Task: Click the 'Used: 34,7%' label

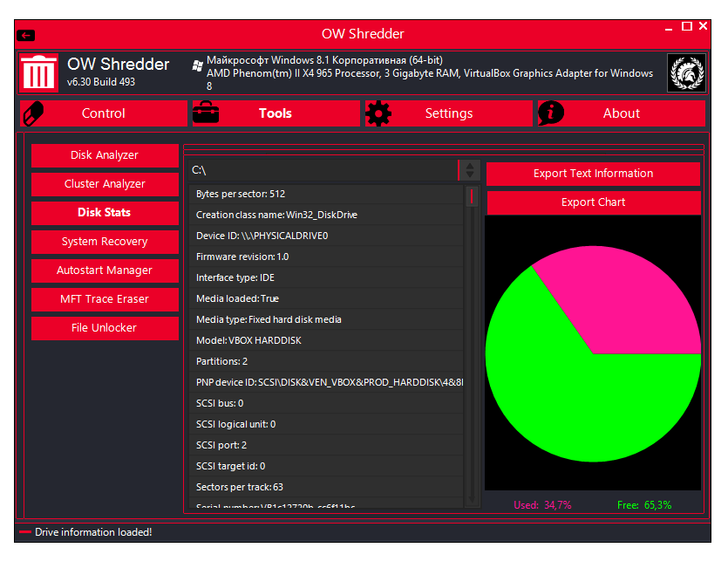Action: pyautogui.click(x=542, y=505)
